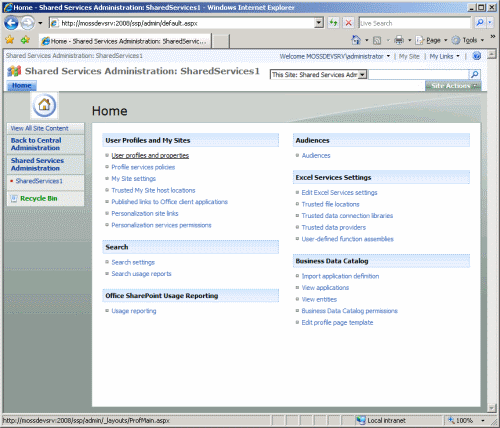This screenshot has height=428, width=500.
Task: Click the circular home page image
Action: [x=44, y=105]
